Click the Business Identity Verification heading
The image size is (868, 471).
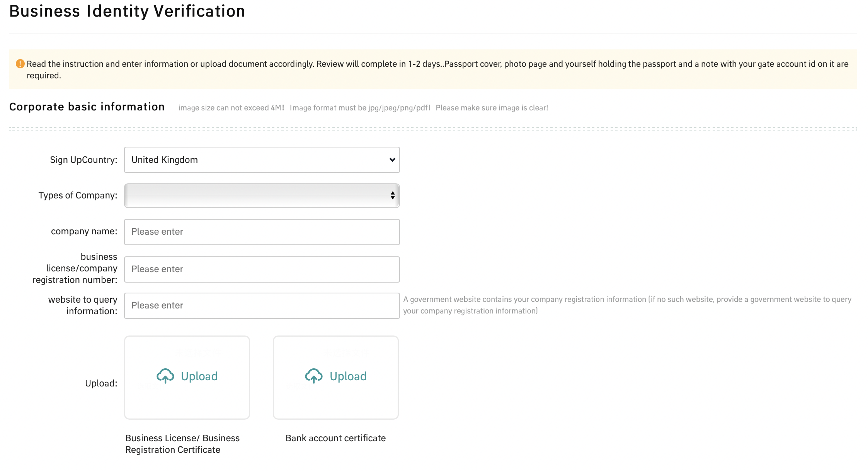127,11
